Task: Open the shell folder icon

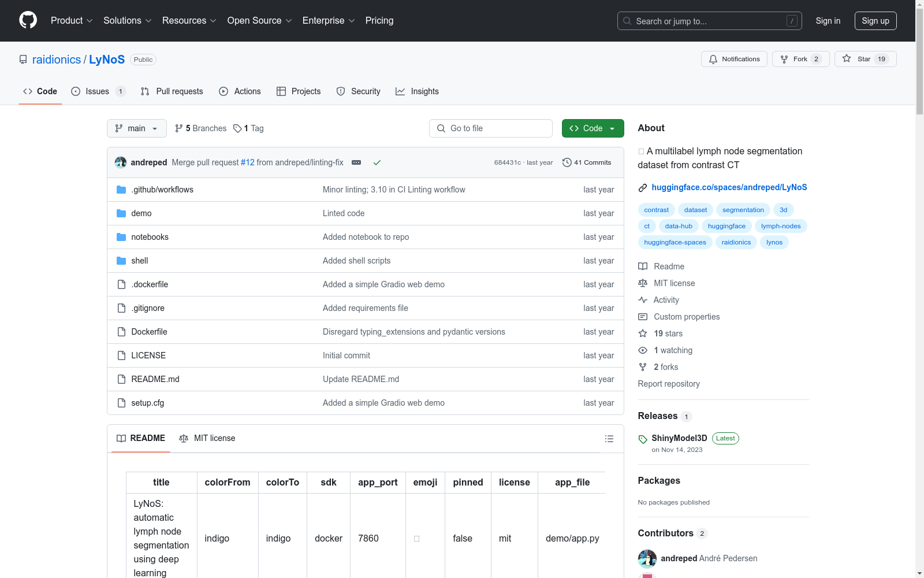Action: (121, 261)
